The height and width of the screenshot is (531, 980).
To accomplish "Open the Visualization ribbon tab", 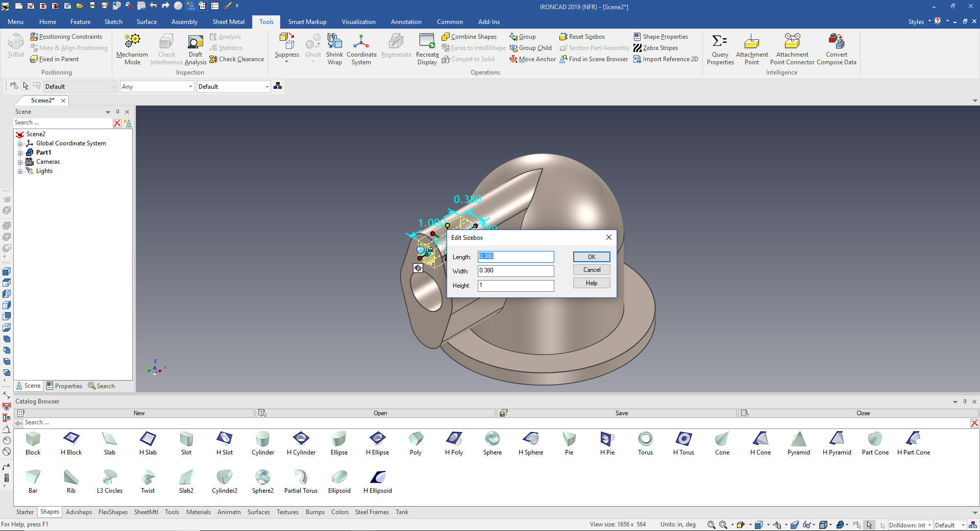I will click(358, 22).
